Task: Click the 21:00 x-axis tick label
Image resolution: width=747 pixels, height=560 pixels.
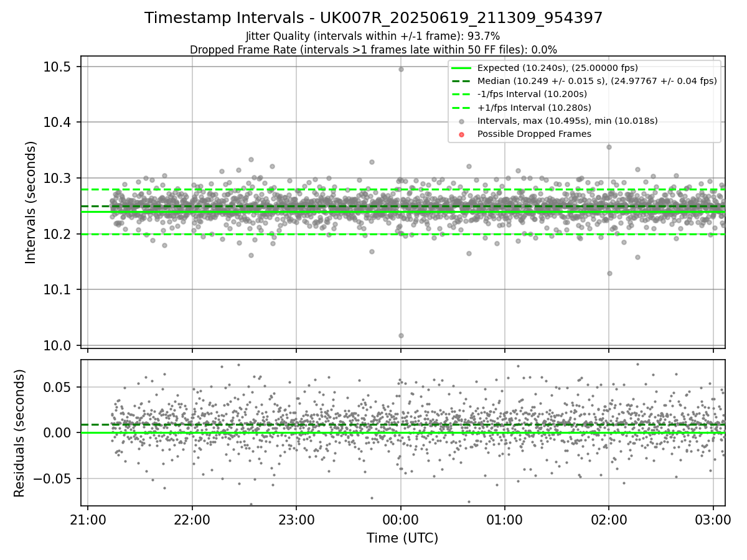Action: (x=88, y=518)
